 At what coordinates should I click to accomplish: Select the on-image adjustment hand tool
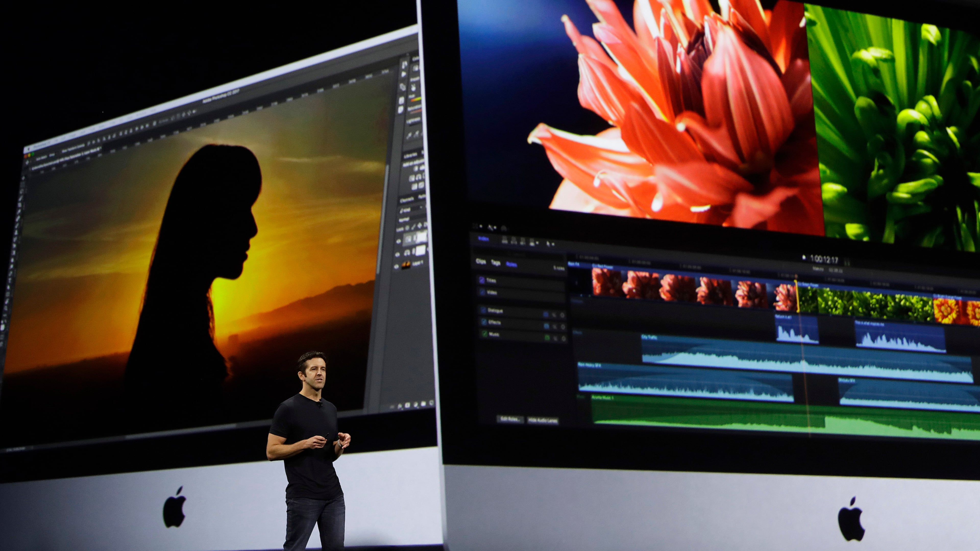tap(414, 87)
